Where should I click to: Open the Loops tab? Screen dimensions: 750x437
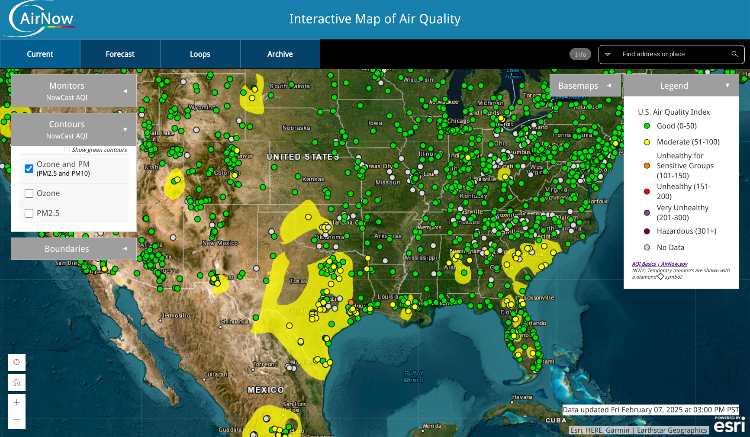click(x=200, y=54)
